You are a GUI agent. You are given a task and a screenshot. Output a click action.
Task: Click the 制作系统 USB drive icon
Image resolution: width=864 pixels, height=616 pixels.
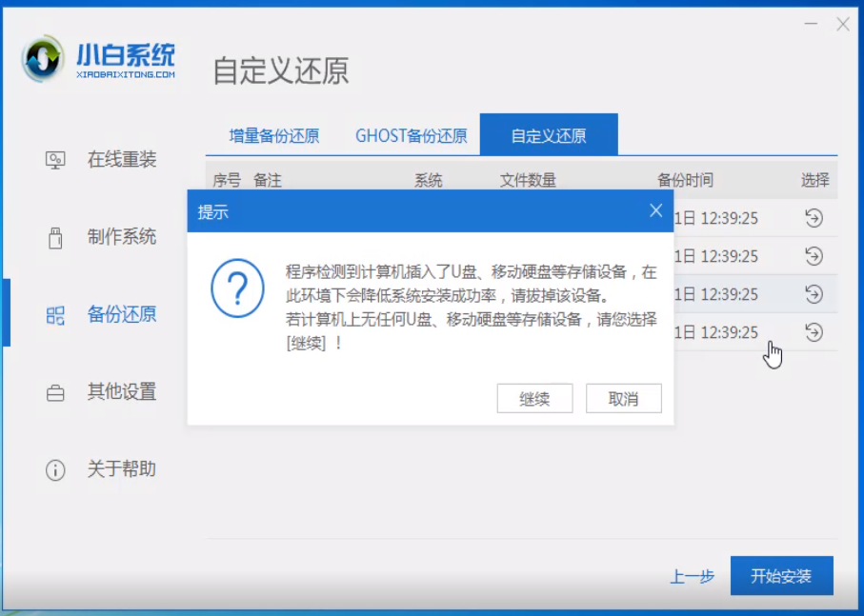tap(55, 237)
